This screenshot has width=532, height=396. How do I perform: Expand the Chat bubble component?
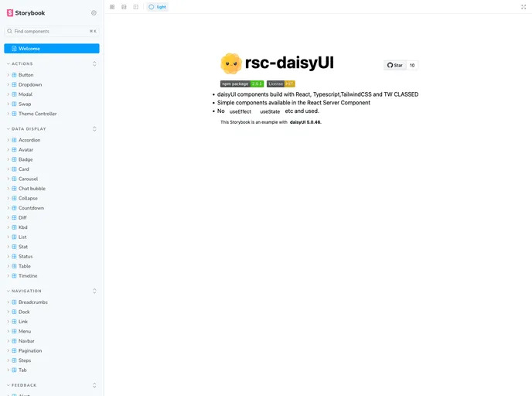click(52, 189)
